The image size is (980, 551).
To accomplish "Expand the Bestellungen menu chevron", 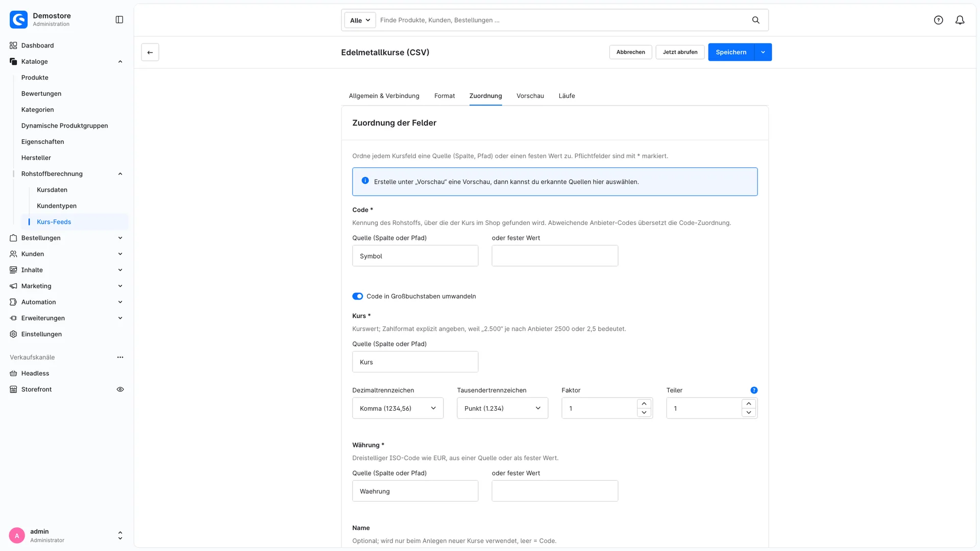I will pyautogui.click(x=120, y=238).
